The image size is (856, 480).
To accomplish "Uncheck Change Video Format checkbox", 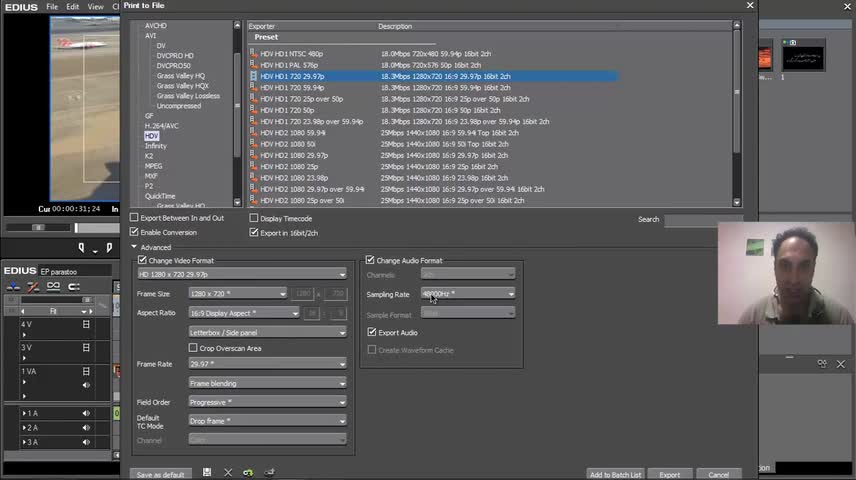I will pyautogui.click(x=142, y=260).
